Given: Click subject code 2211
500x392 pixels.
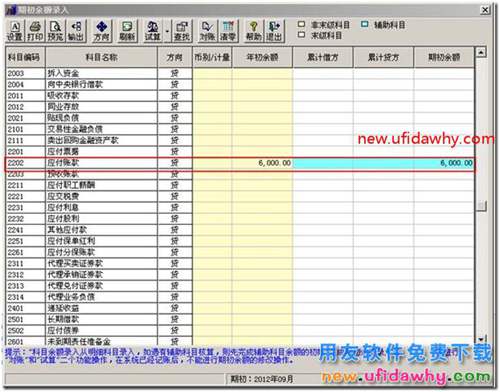Looking at the screenshot, I should tap(25, 185).
